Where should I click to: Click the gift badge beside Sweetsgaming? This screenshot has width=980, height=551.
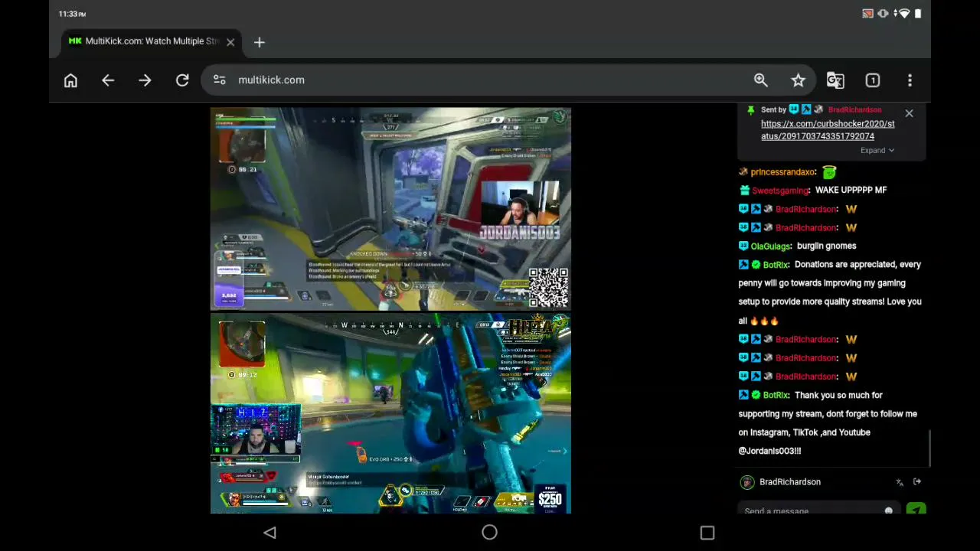[744, 191]
